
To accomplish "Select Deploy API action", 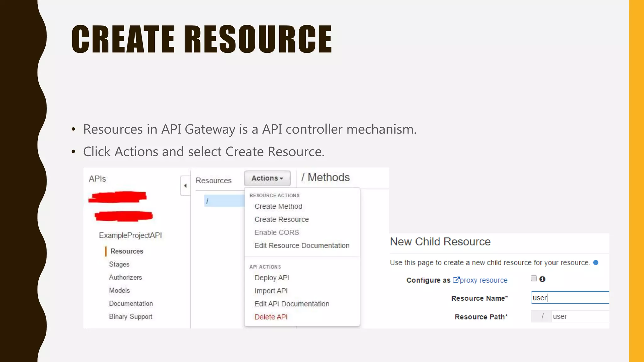I will click(272, 278).
